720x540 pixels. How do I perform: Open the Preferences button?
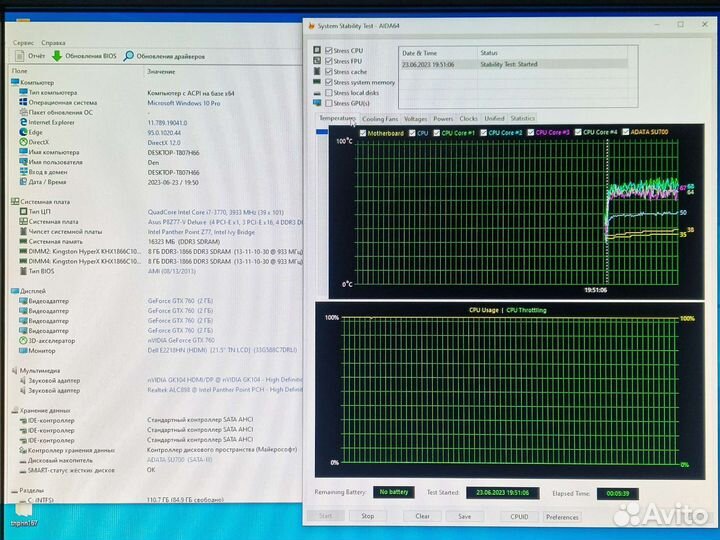(x=562, y=517)
